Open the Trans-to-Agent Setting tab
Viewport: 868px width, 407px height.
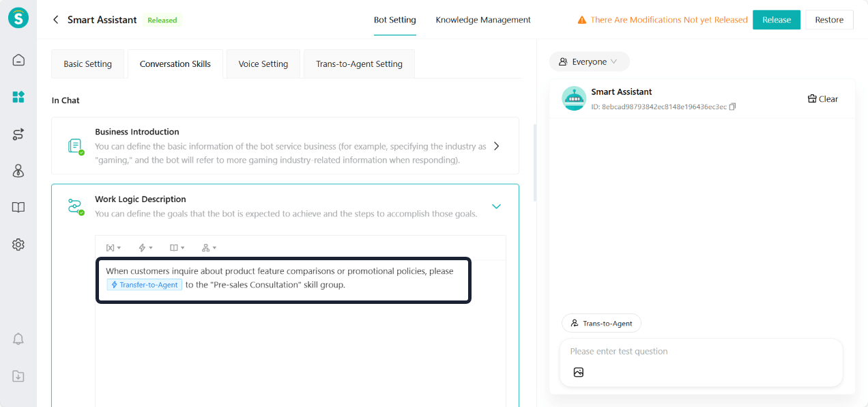tap(359, 64)
